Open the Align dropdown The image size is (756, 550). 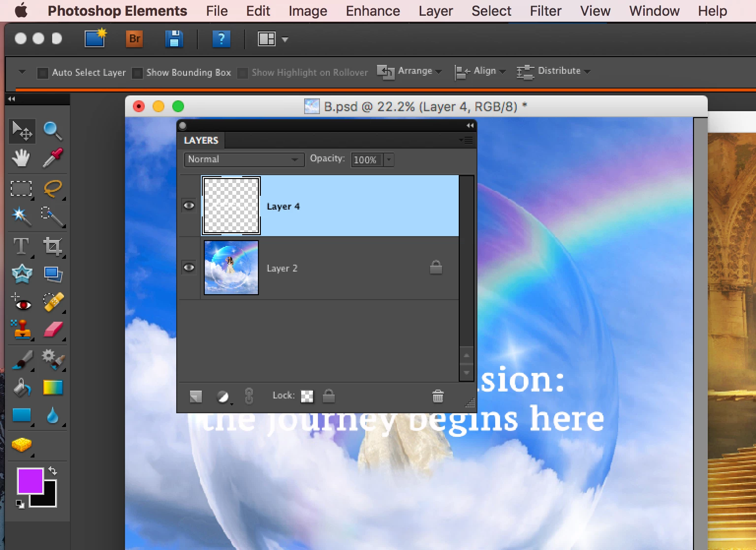click(x=480, y=71)
